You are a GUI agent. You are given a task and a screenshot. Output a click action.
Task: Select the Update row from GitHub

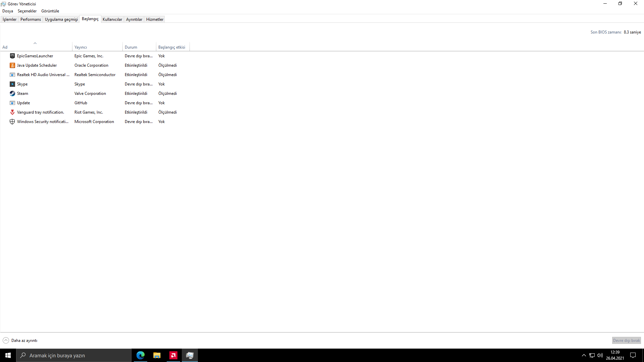[x=23, y=103]
